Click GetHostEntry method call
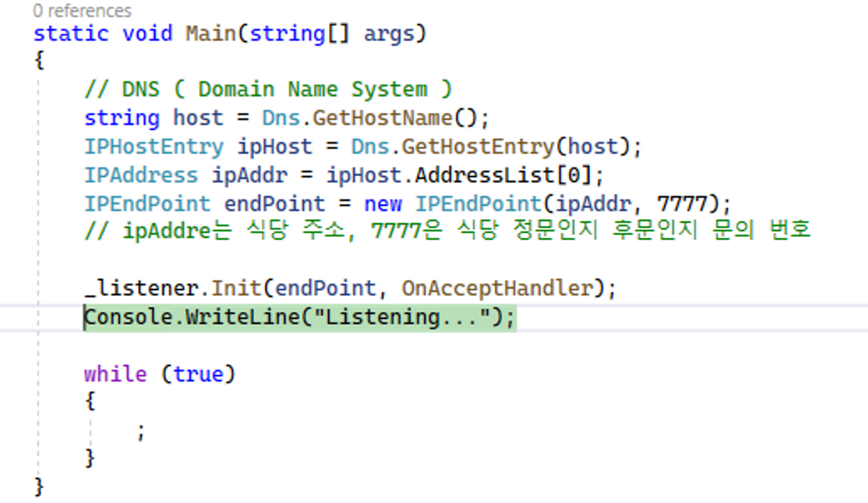This screenshot has width=868, height=503. coord(478,147)
